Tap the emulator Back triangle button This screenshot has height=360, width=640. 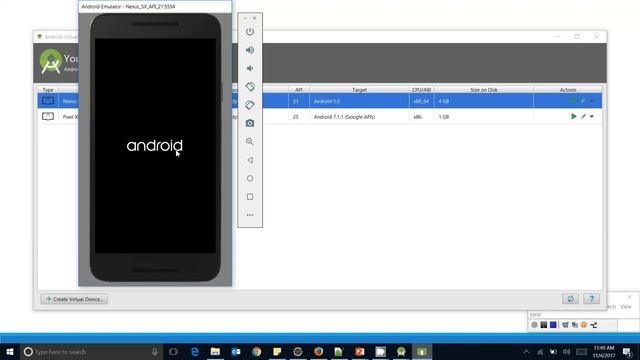point(250,160)
